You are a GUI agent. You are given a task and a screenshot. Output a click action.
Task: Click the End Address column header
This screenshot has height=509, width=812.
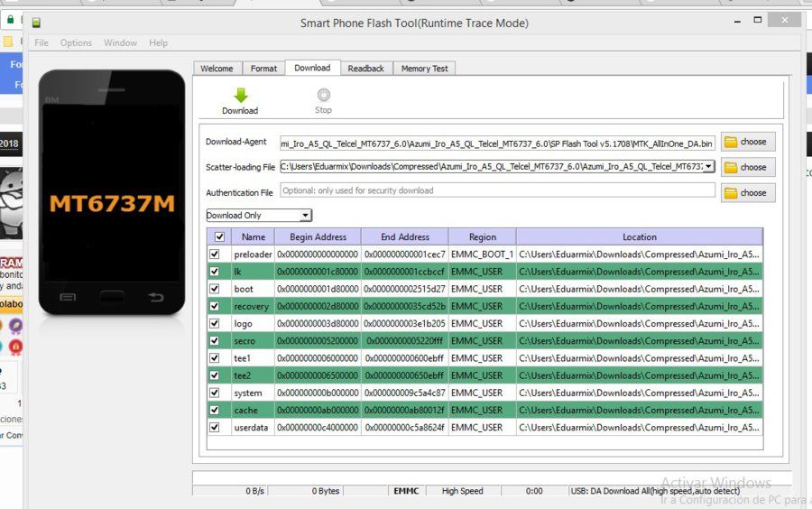(x=405, y=236)
